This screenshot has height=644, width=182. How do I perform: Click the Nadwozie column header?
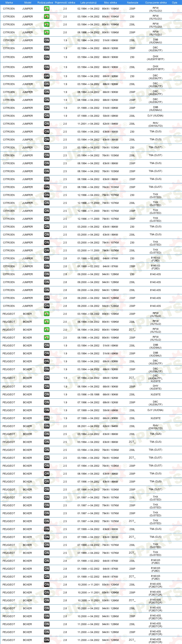133,3
